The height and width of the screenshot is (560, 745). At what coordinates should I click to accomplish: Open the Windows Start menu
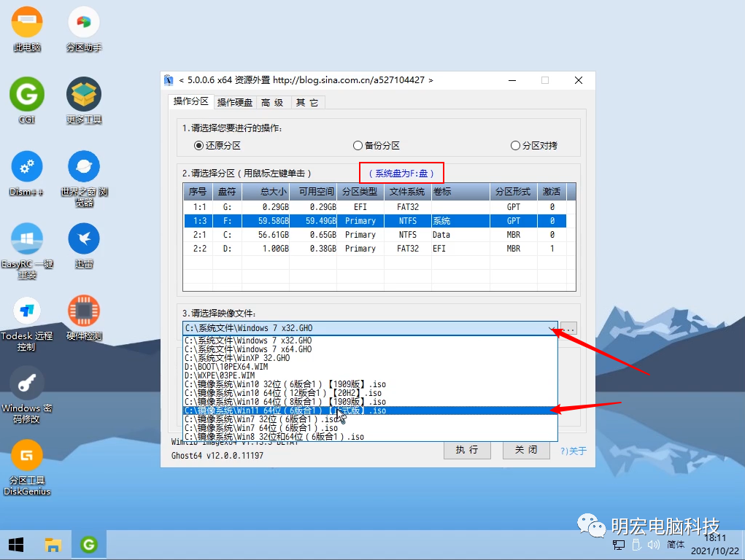coord(16,545)
